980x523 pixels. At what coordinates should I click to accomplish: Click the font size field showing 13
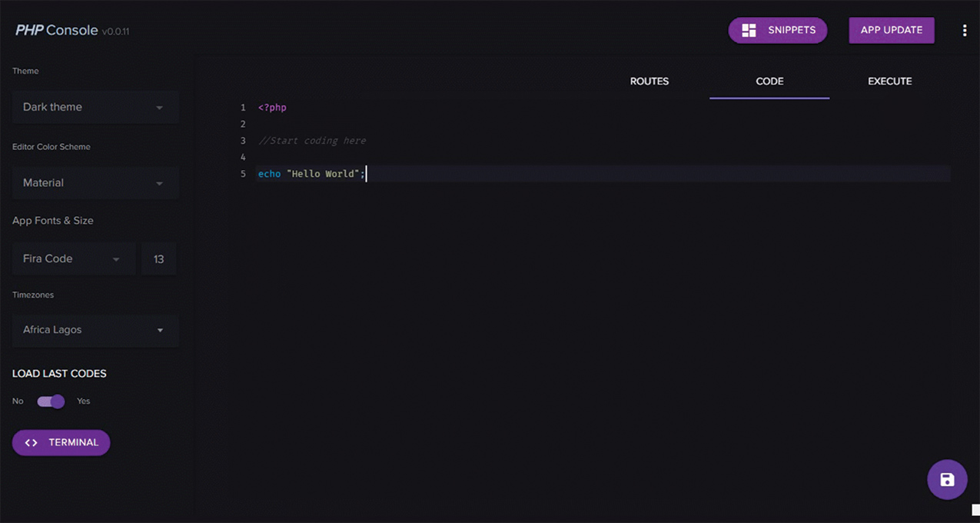click(x=159, y=259)
